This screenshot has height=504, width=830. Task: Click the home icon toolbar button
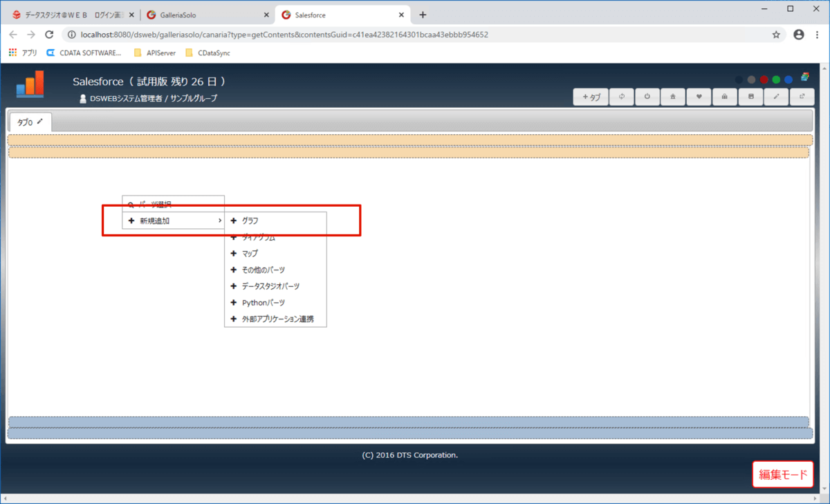pyautogui.click(x=673, y=97)
